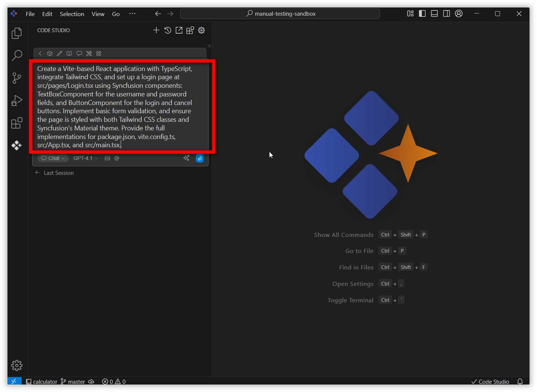Click the pencil edit icon in prompt toolbar

coord(59,53)
